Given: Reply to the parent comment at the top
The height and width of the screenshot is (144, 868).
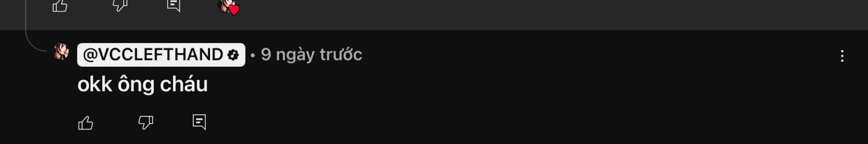Looking at the screenshot, I should pyautogui.click(x=174, y=5).
